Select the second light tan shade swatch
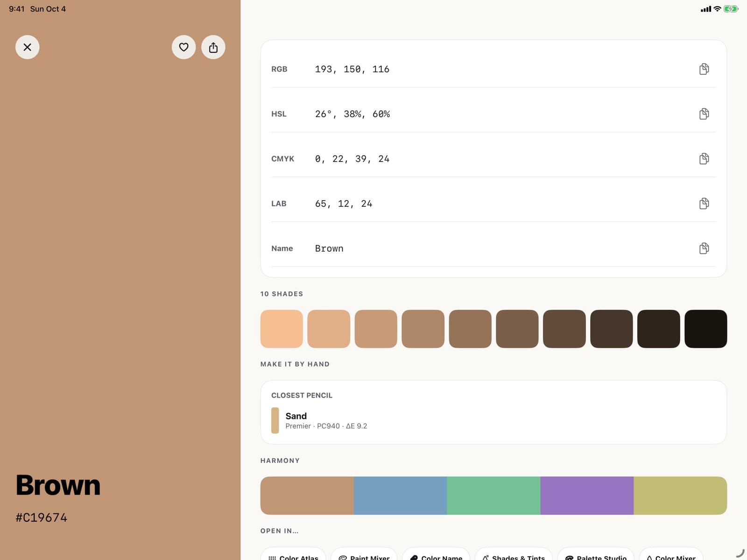 [x=329, y=329]
